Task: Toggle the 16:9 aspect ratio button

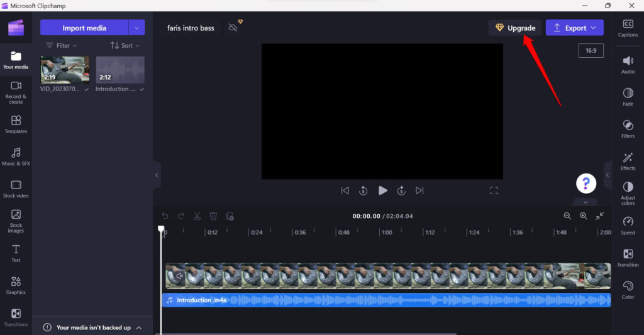Action: [x=591, y=50]
